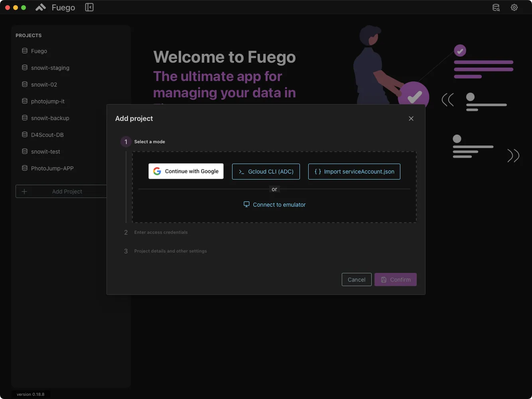Click the Google logo on the sign-in button
This screenshot has width=532, height=399.
[156, 171]
